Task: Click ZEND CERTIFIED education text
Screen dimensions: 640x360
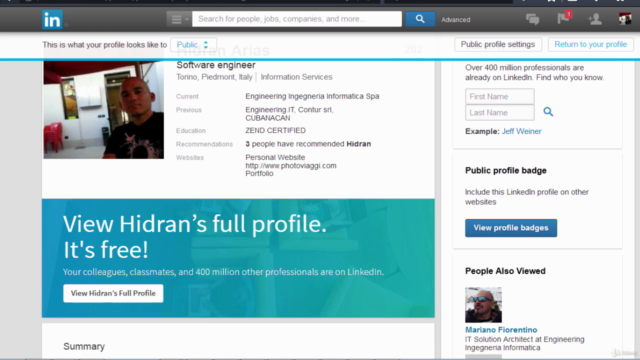Action: coord(276,131)
